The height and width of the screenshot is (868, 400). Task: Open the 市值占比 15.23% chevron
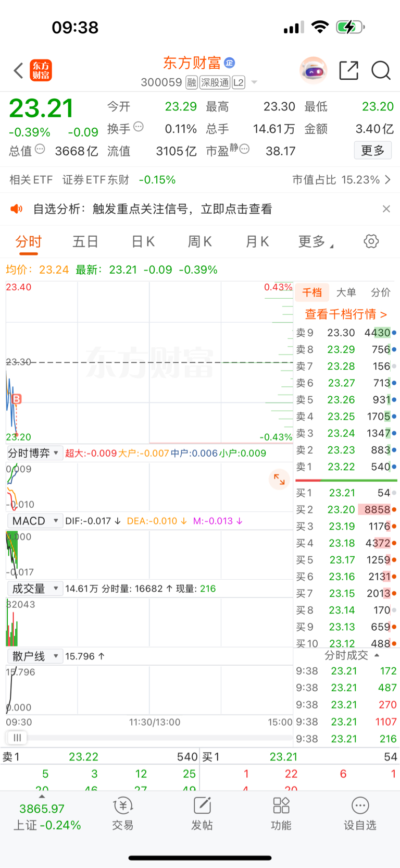click(x=387, y=180)
